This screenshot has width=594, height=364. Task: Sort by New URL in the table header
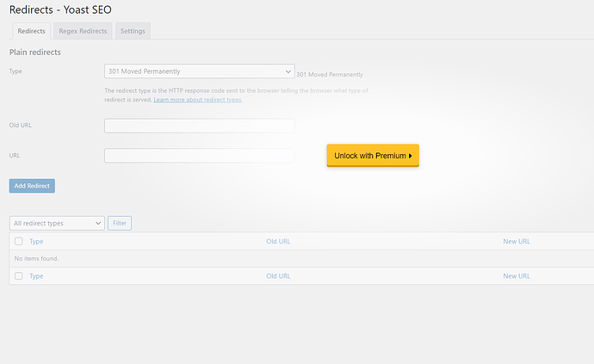click(516, 242)
